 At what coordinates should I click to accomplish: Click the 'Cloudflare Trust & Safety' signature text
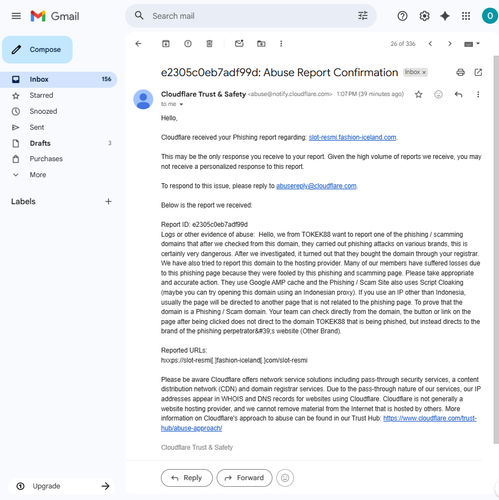point(197,447)
